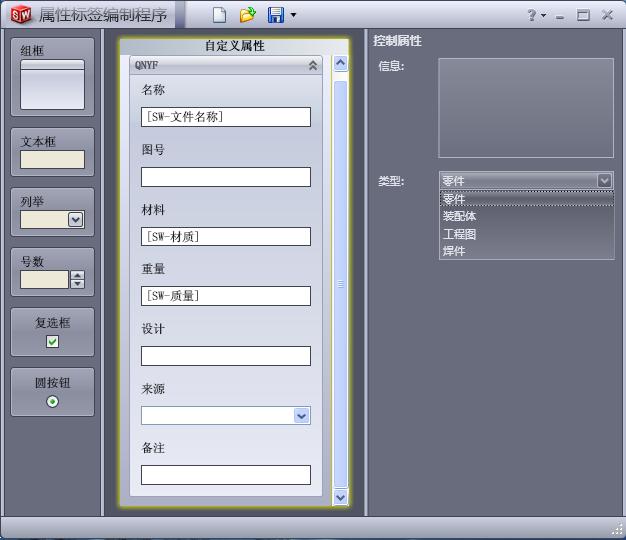Click the New document icon
The image size is (626, 540).
pyautogui.click(x=219, y=15)
